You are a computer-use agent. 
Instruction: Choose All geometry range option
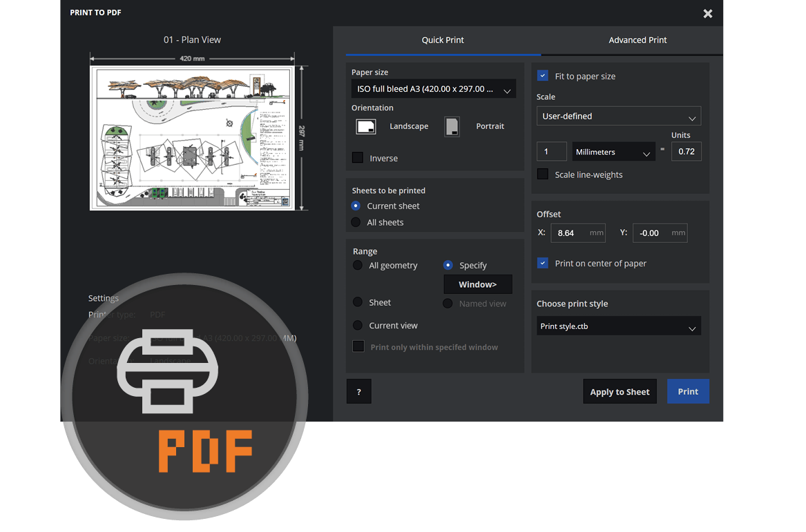click(358, 265)
